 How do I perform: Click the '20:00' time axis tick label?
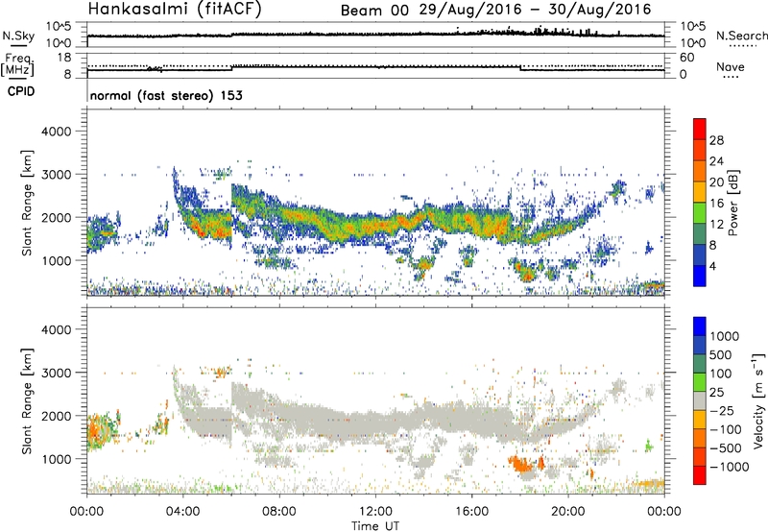(568, 512)
